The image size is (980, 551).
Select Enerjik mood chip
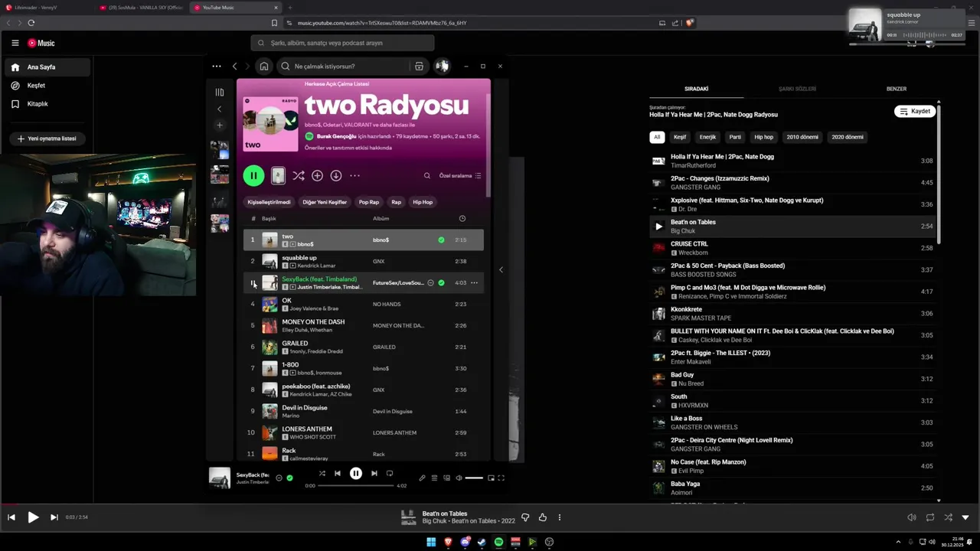pos(707,138)
